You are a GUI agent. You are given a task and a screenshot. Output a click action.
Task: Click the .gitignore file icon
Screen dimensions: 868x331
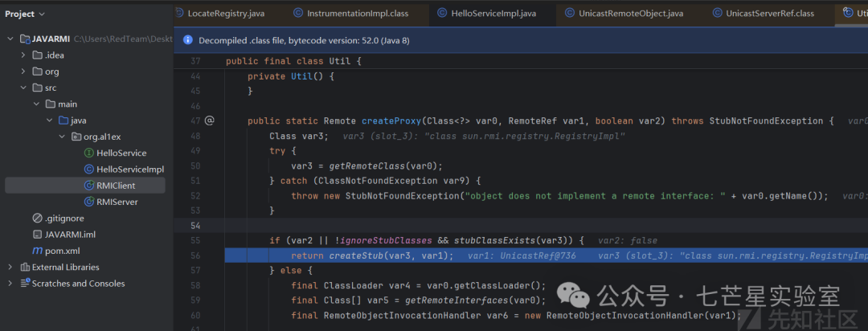[x=37, y=218]
